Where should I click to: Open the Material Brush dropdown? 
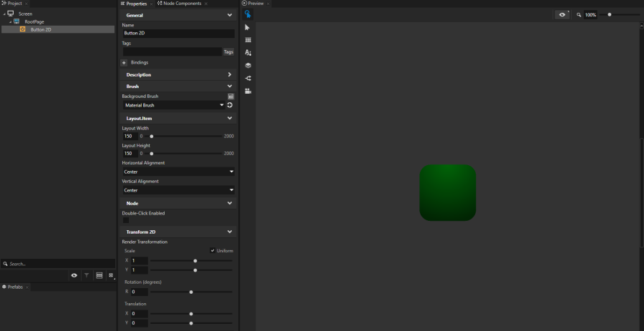pos(174,105)
